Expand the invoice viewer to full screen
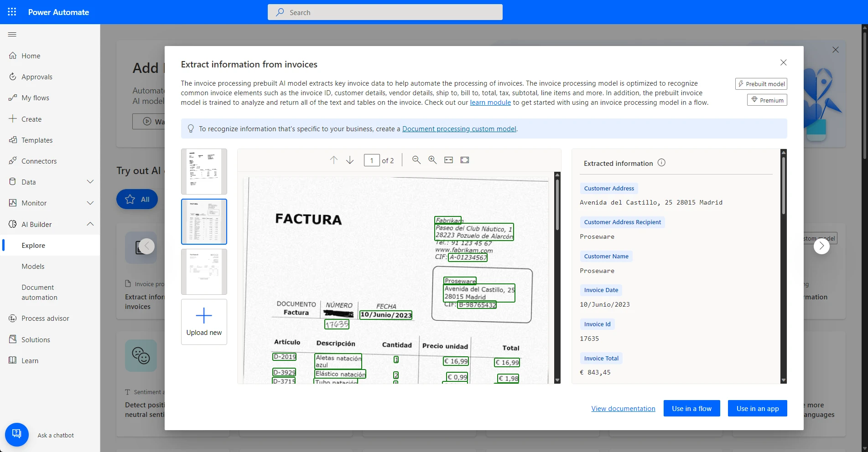The width and height of the screenshot is (868, 452). tap(464, 160)
